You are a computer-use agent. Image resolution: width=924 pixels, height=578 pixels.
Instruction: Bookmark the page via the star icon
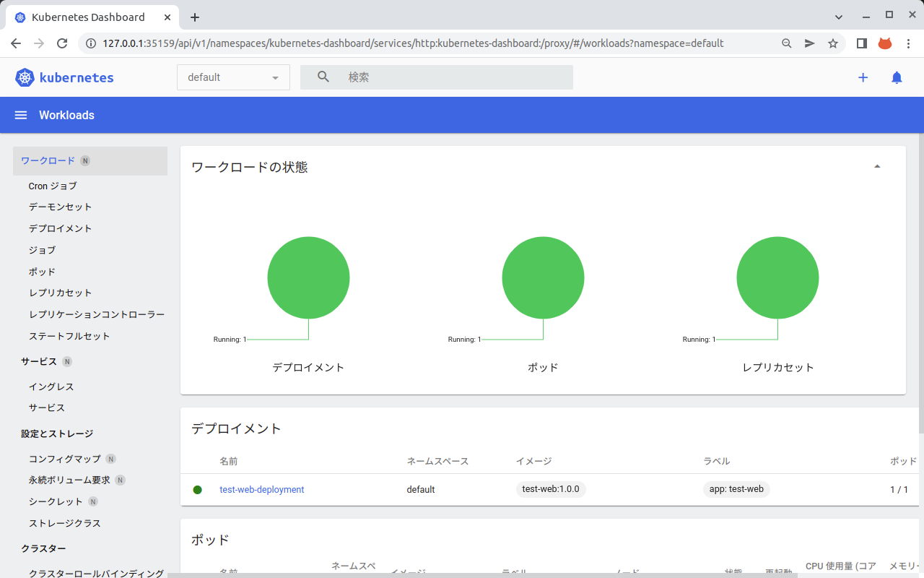click(x=833, y=43)
